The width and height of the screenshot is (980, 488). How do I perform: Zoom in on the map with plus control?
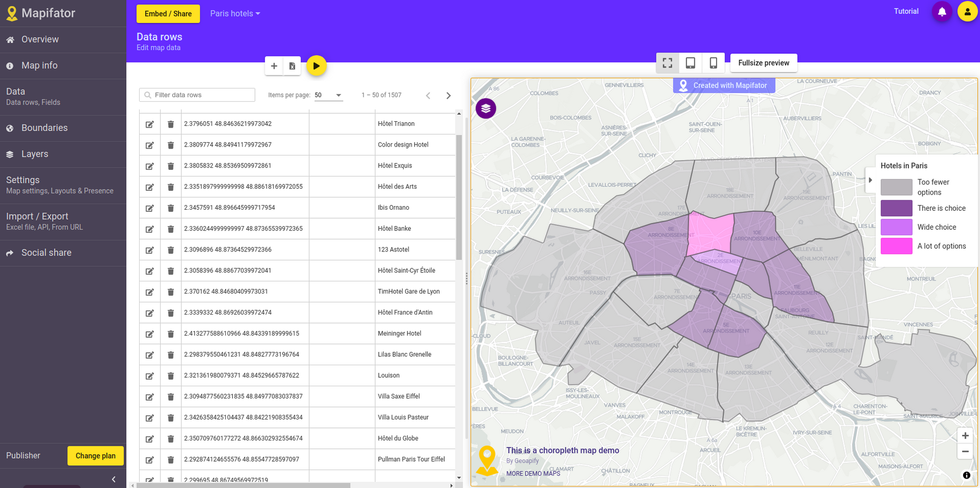click(x=965, y=435)
